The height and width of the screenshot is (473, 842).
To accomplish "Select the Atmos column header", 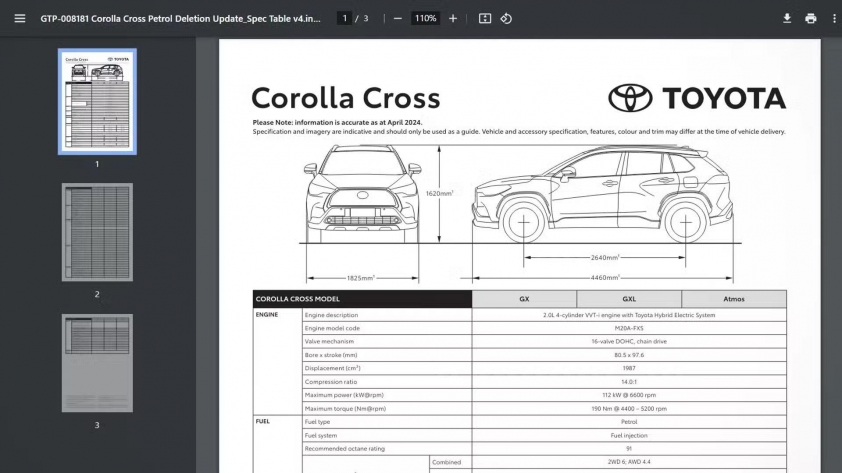I will pos(734,299).
